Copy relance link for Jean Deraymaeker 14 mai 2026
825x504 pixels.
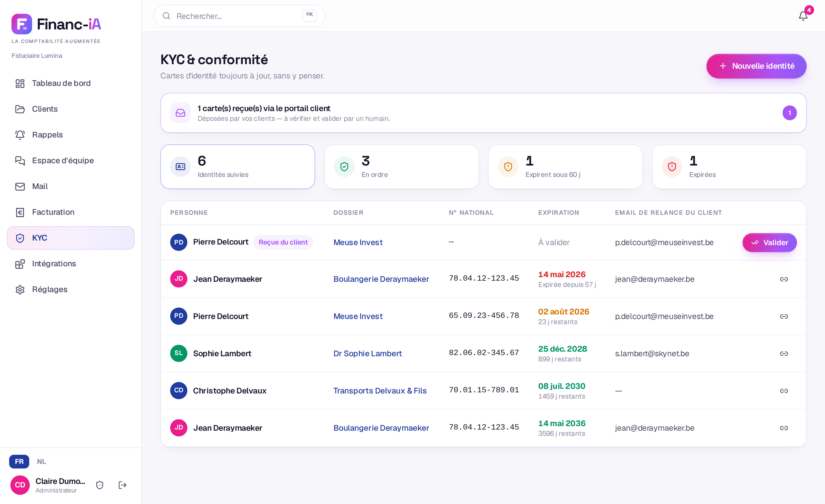coord(783,279)
